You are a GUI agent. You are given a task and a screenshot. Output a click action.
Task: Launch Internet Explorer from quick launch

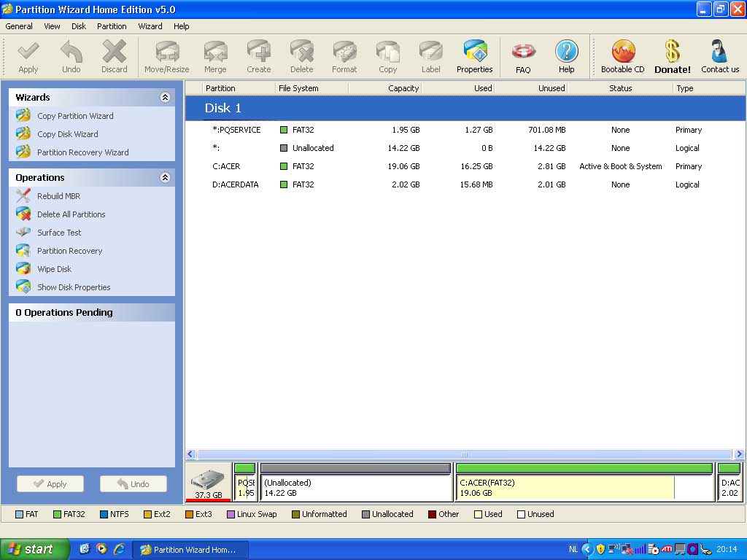[119, 549]
